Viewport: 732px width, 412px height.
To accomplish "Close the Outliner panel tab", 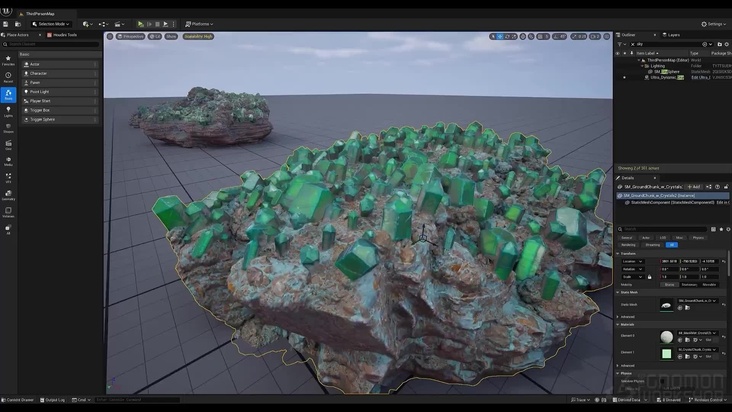I will (x=655, y=35).
